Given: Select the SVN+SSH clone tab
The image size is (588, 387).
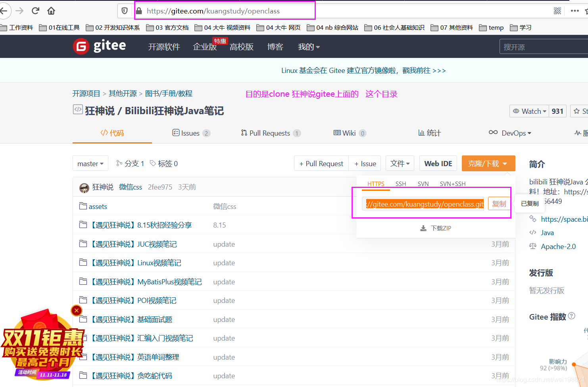Looking at the screenshot, I should pos(453,184).
